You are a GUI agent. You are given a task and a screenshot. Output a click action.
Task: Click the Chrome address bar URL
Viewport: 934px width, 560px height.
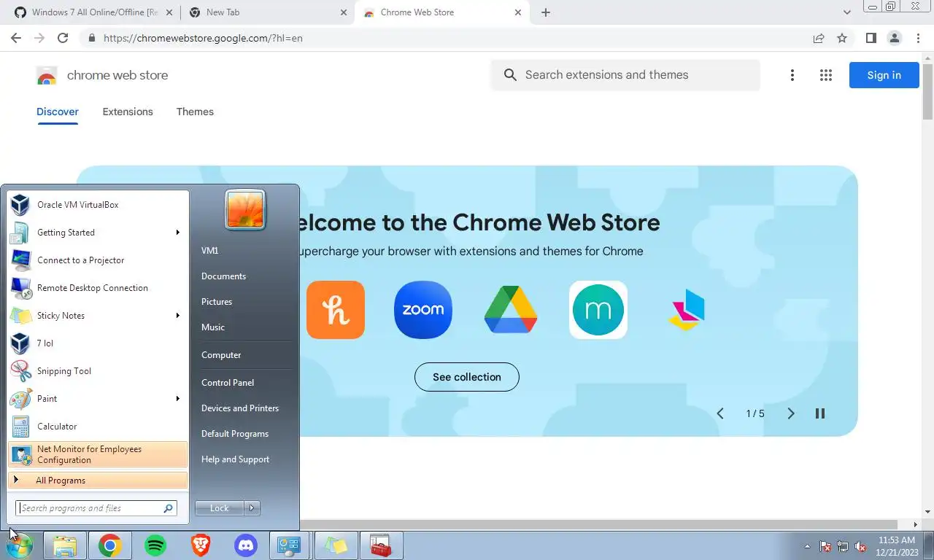[203, 38]
